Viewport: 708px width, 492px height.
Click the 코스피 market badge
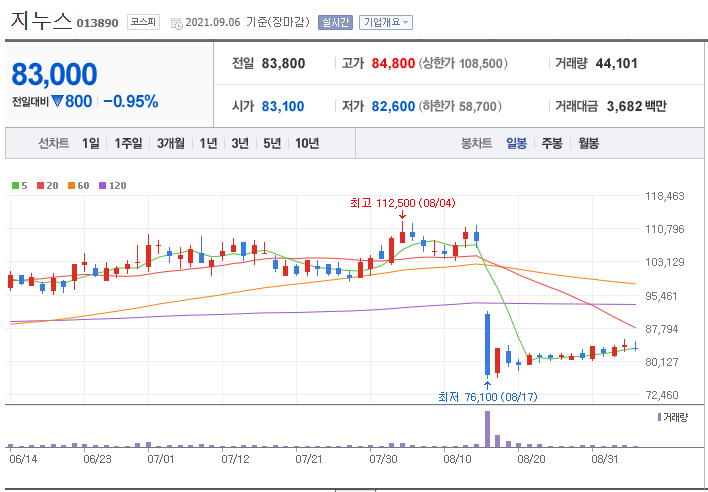click(143, 22)
